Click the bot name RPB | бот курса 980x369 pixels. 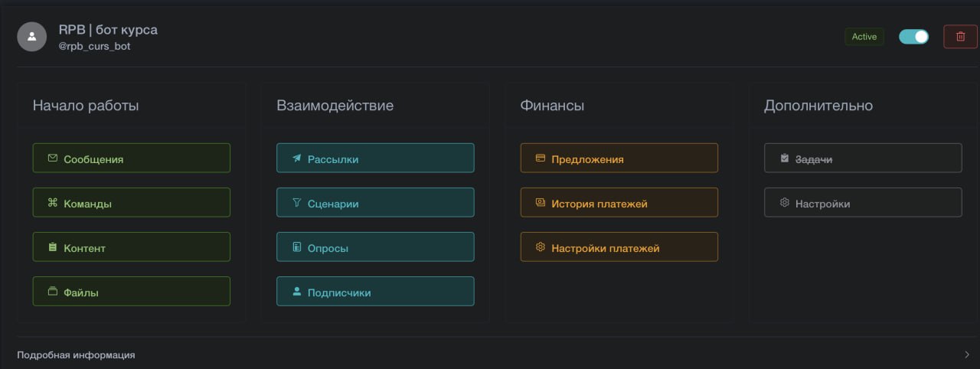click(108, 30)
